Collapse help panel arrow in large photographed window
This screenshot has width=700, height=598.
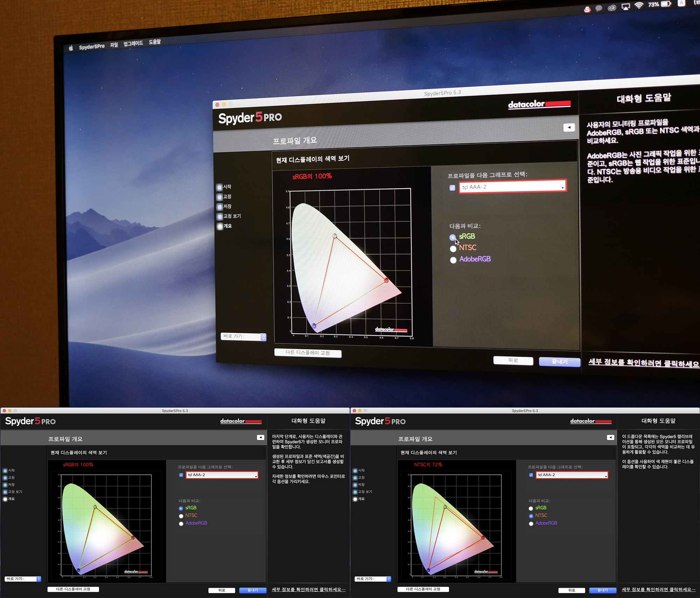(569, 127)
